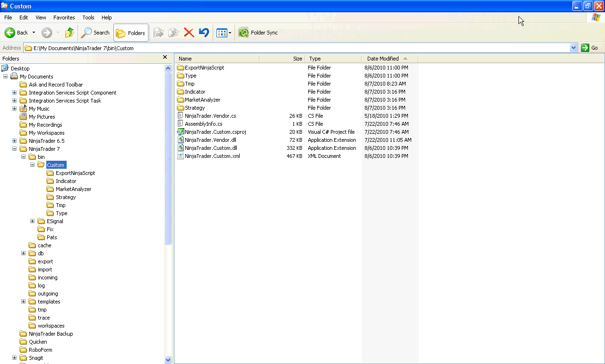This screenshot has height=364, width=605.
Task: Click the AssemblyInfo.cs file icon
Action: click(181, 124)
